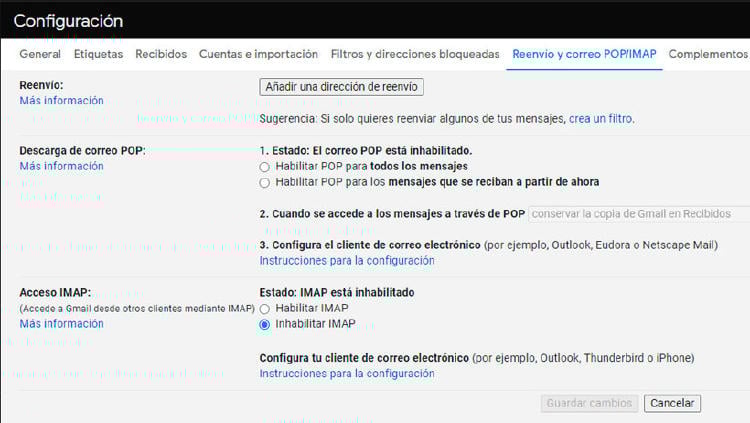
Task: Select the Inhabilitar IMAP radio button
Action: (x=265, y=325)
